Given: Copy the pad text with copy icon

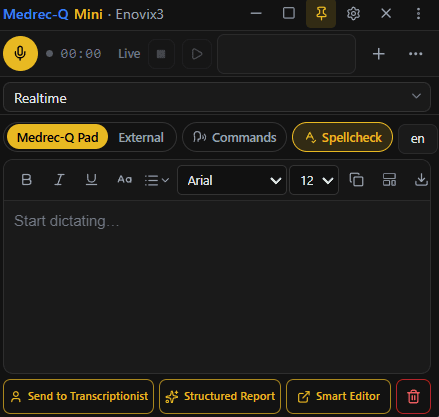Looking at the screenshot, I should tap(356, 180).
